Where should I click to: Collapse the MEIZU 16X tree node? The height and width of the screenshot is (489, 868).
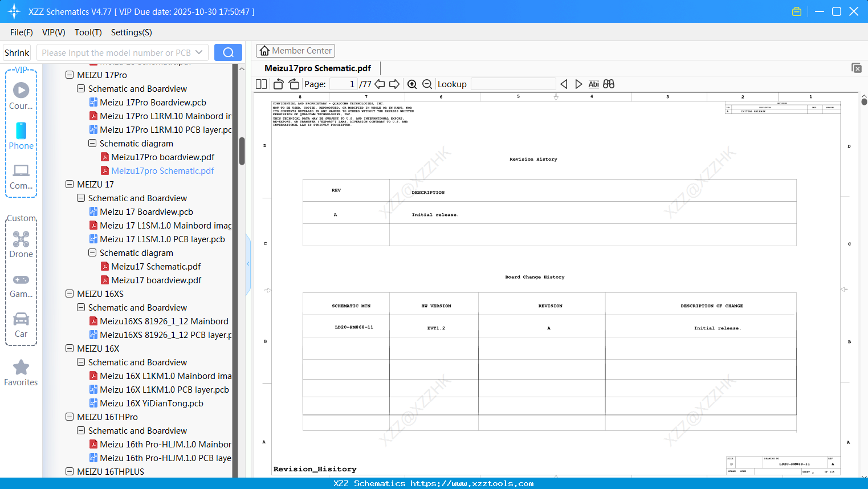70,348
